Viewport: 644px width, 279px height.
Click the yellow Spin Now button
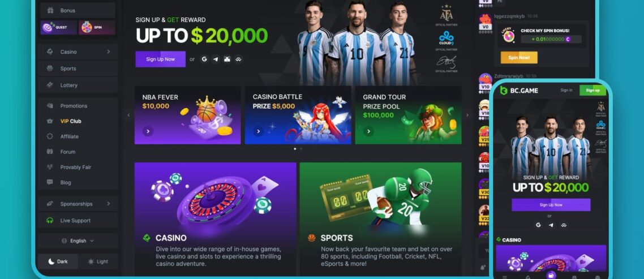coord(519,58)
